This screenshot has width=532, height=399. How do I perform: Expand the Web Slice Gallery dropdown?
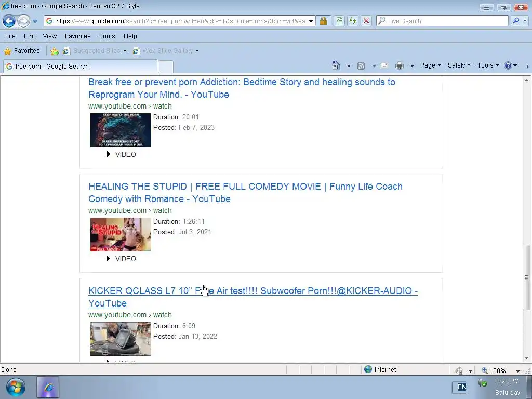pos(197,51)
